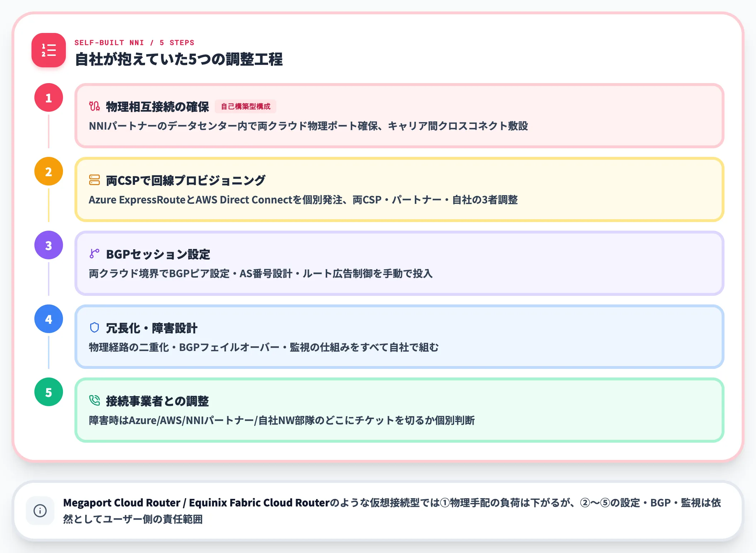Screen dimensions: 756x553
Task: Click the 冗長化・障害設計 title
Action: (x=152, y=328)
